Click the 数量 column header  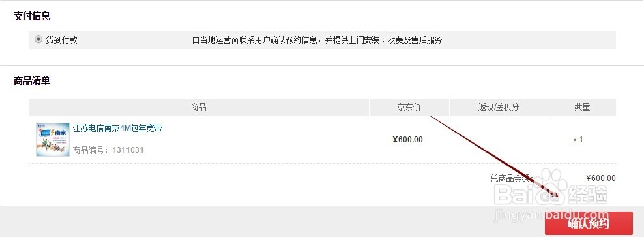[582, 107]
